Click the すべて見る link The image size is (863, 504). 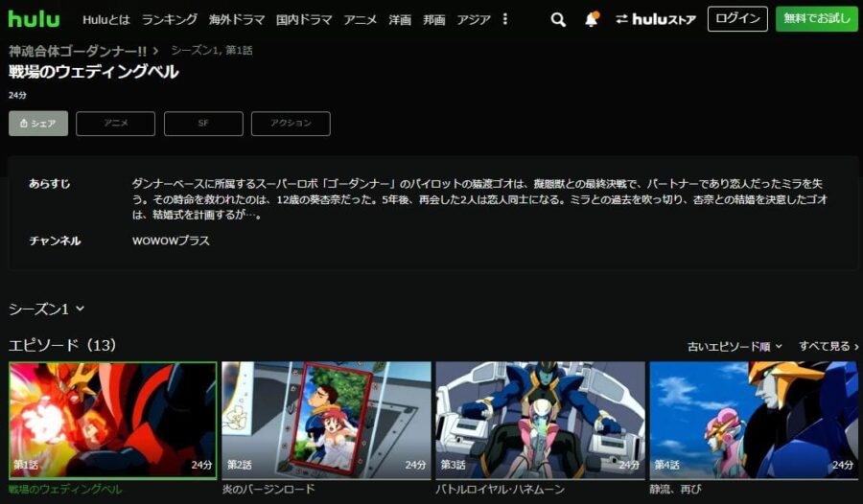coord(828,346)
